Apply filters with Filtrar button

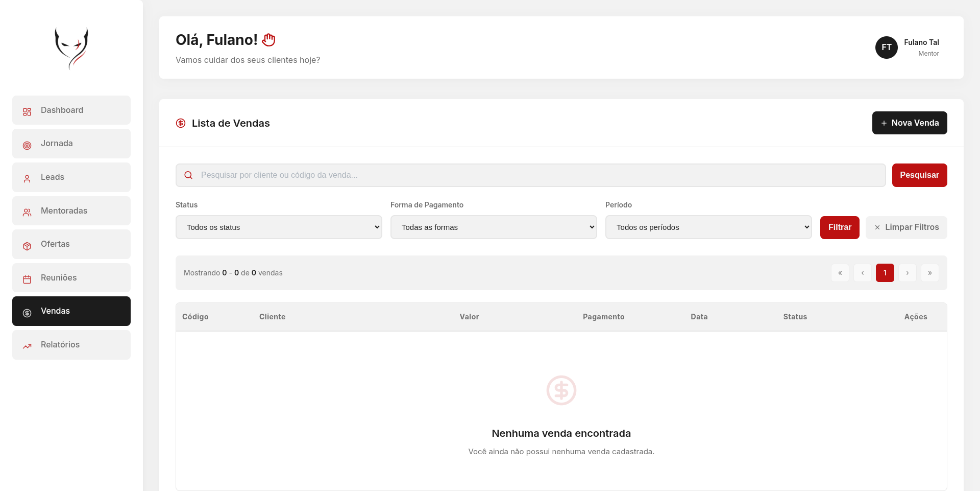point(840,227)
